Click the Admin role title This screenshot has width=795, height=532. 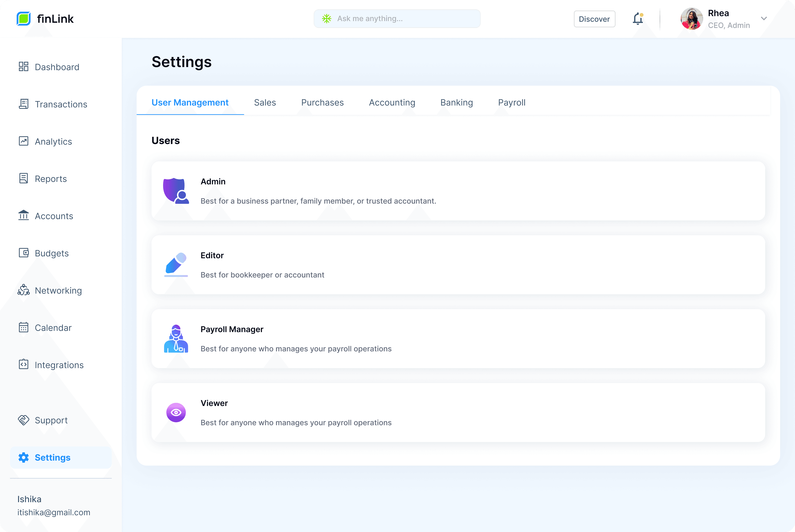click(213, 181)
